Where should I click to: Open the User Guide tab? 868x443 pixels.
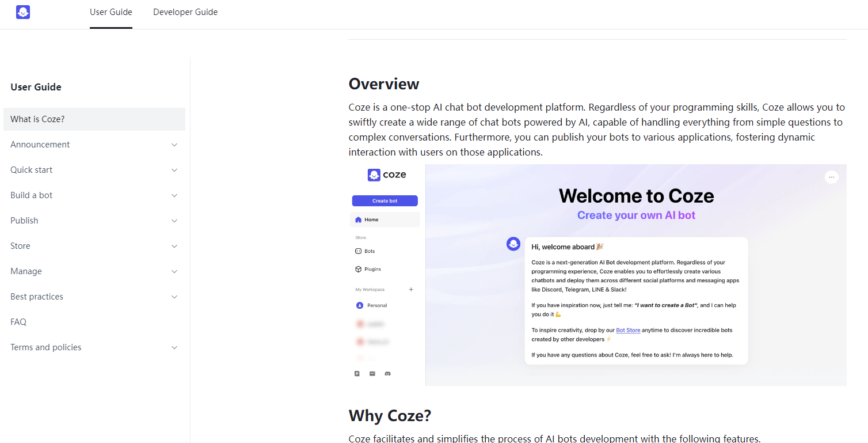(x=111, y=12)
